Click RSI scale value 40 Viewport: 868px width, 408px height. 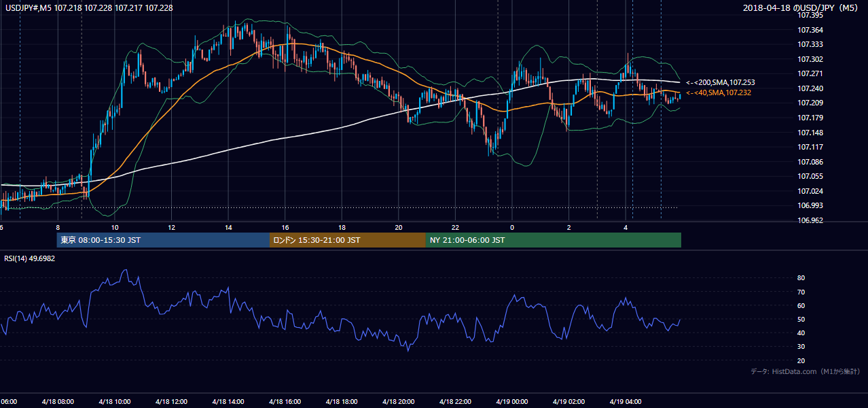(801, 333)
